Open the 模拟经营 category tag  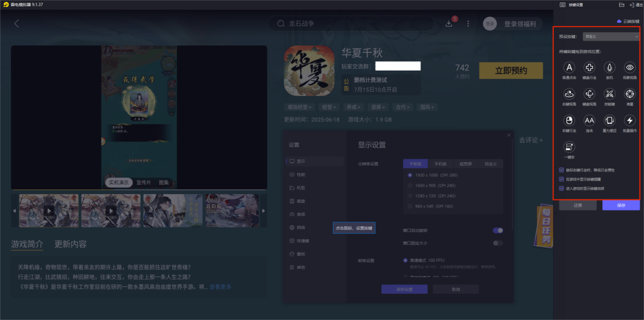click(x=300, y=107)
